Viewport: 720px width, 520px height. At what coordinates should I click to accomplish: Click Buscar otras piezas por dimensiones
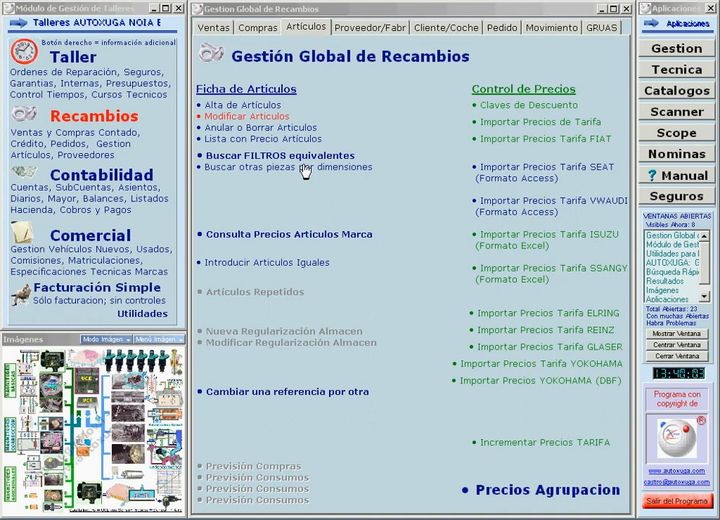click(x=288, y=167)
